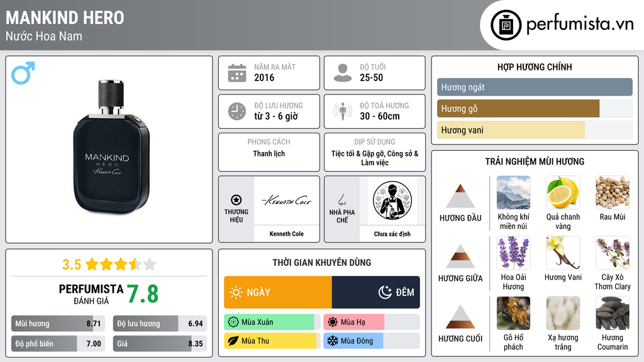
Task: Click the Perfumista score 7.8
Action: point(143,294)
